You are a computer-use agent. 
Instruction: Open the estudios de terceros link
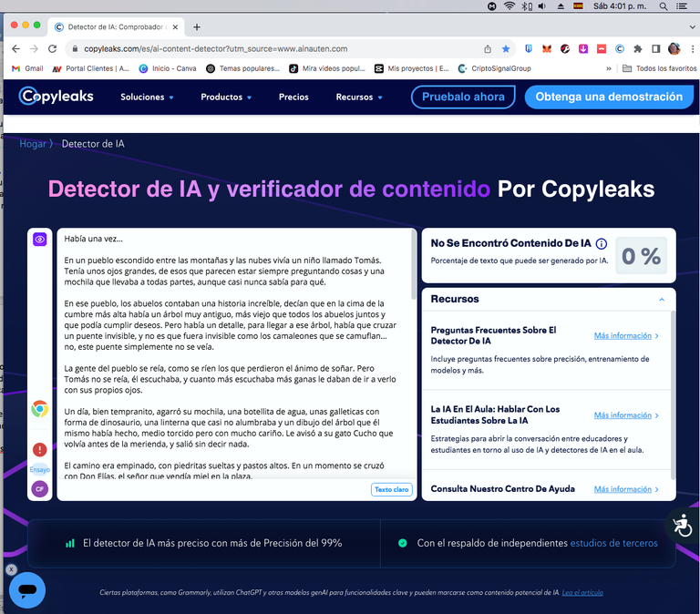tap(613, 543)
